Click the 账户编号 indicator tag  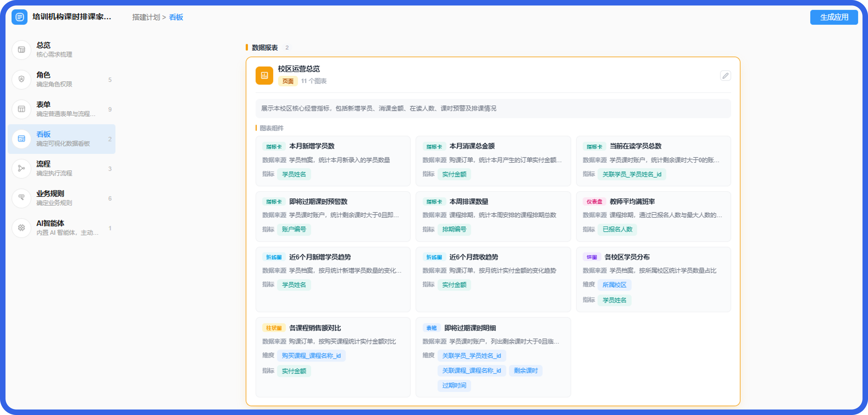click(294, 229)
